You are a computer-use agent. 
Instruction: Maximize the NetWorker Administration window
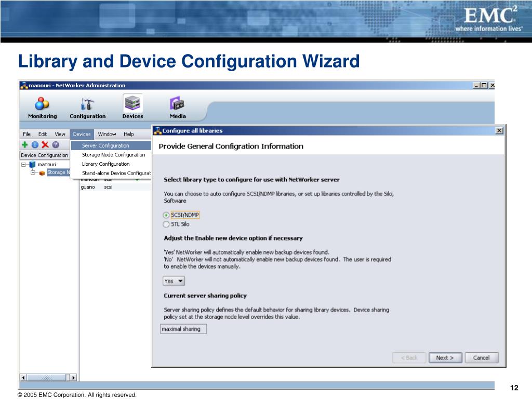(x=484, y=86)
